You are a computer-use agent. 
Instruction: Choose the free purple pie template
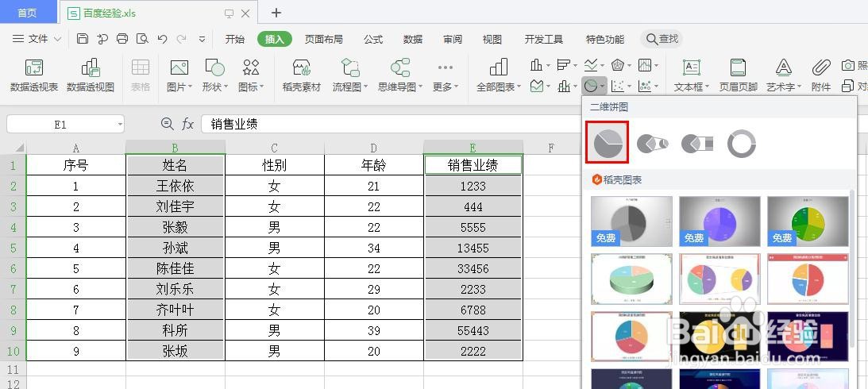(x=719, y=221)
